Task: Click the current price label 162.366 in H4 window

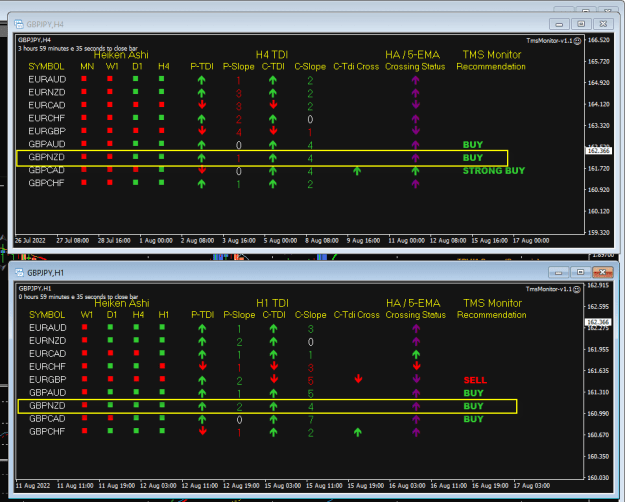Action: pyautogui.click(x=599, y=150)
